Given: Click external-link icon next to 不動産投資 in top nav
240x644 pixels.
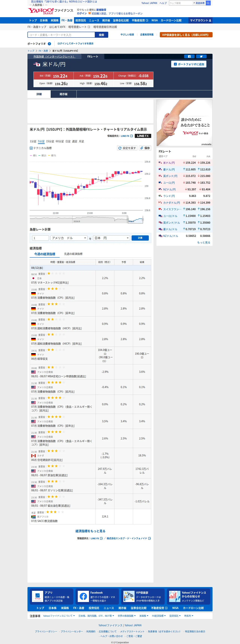Looking at the screenshot, I should (x=147, y=21).
